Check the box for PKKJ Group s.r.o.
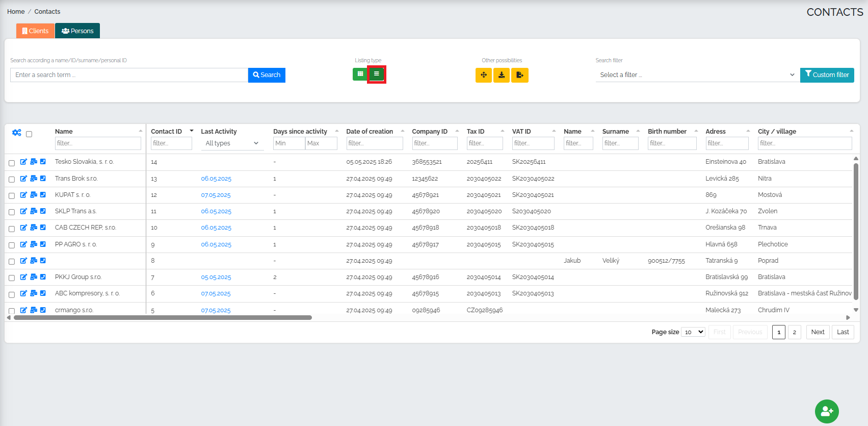The image size is (868, 426). [12, 278]
